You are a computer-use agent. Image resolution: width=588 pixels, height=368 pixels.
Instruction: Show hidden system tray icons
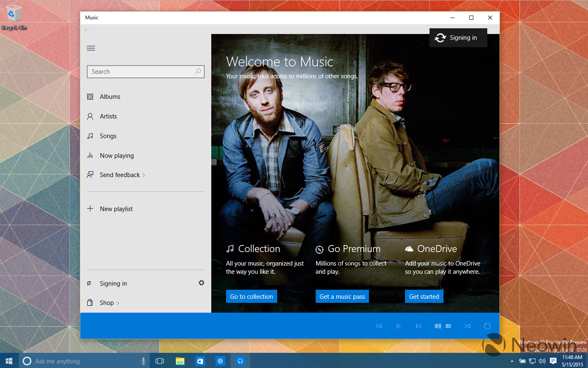[x=512, y=361]
